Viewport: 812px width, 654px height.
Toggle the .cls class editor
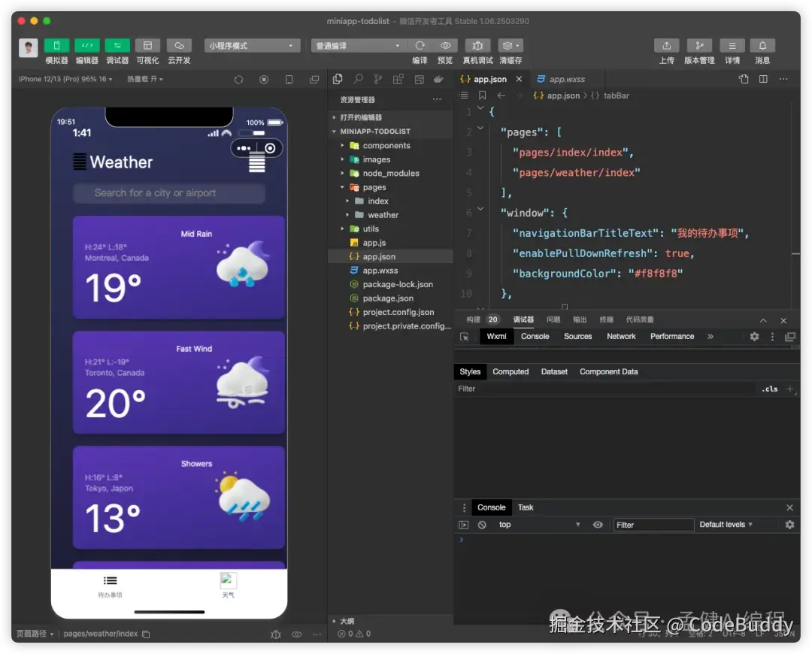770,389
